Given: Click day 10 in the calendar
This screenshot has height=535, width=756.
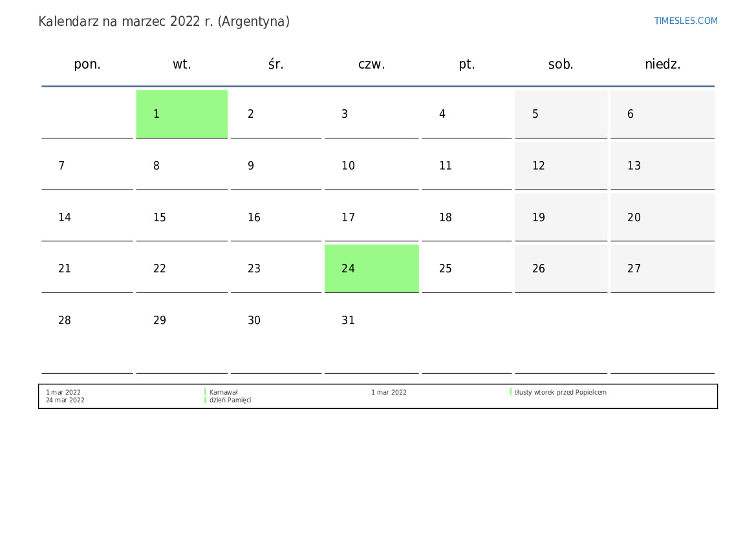Looking at the screenshot, I should click(x=371, y=166).
